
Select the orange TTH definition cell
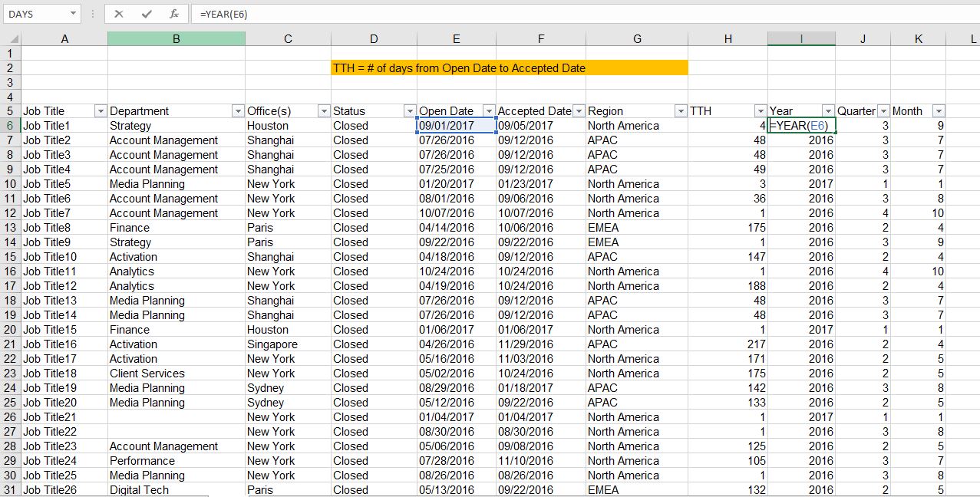509,68
